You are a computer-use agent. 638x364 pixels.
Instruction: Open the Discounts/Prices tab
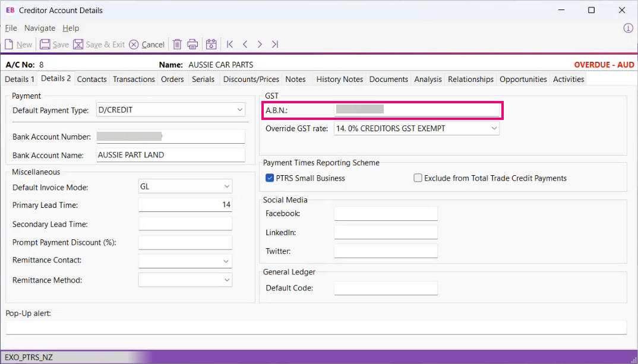pyautogui.click(x=251, y=80)
